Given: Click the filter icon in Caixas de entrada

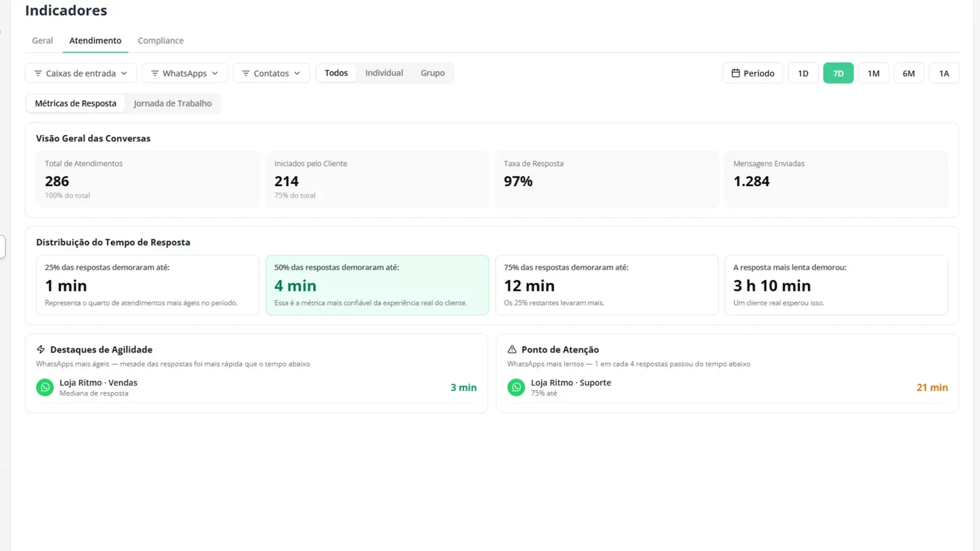Looking at the screenshot, I should (x=38, y=73).
